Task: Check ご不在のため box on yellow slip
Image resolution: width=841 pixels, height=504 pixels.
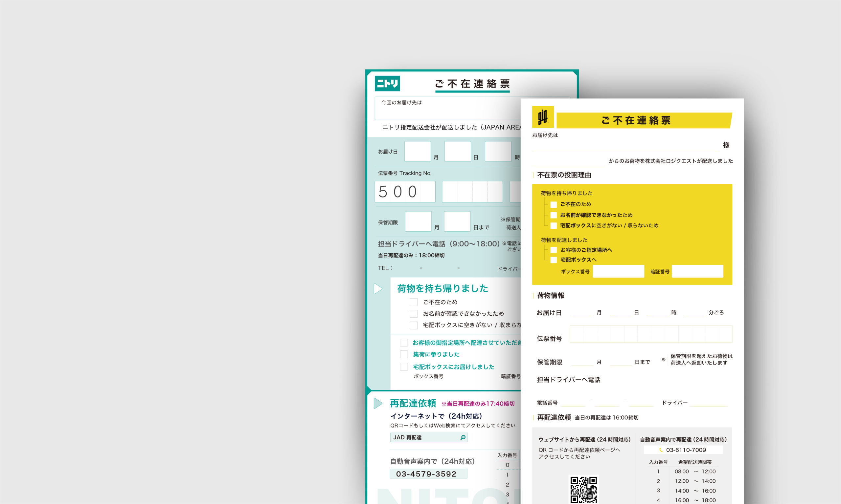Action: click(x=554, y=204)
